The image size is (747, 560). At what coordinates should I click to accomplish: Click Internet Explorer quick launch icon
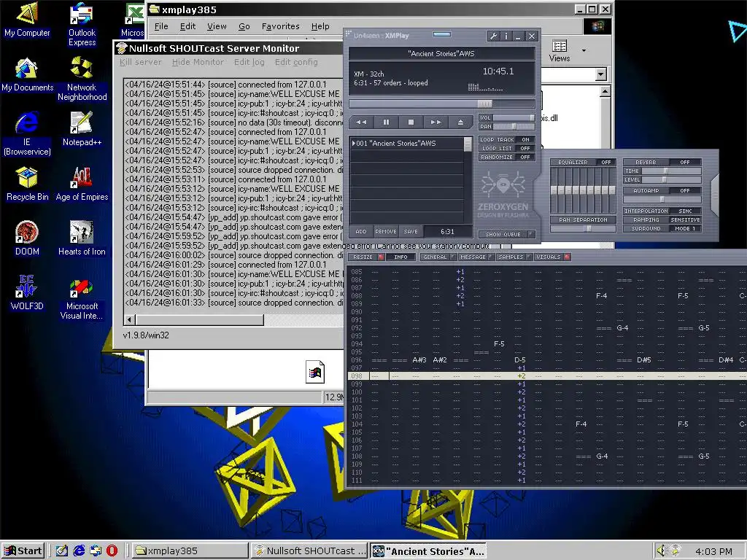tap(79, 551)
